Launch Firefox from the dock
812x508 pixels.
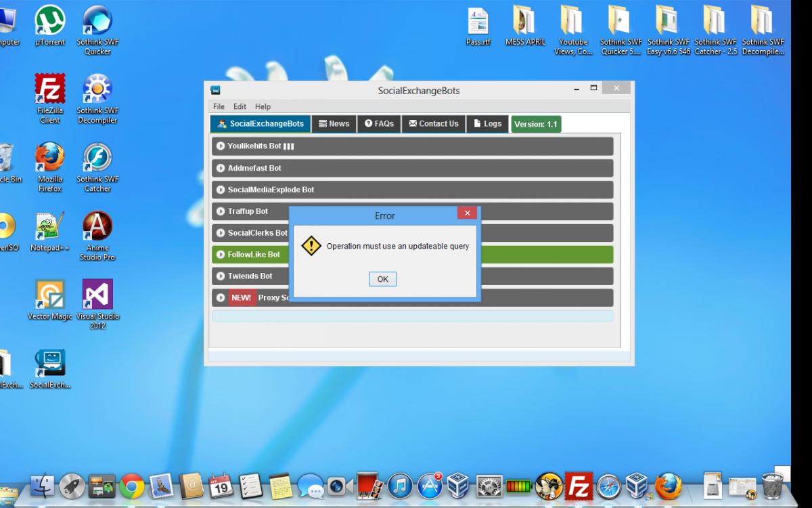point(668,486)
